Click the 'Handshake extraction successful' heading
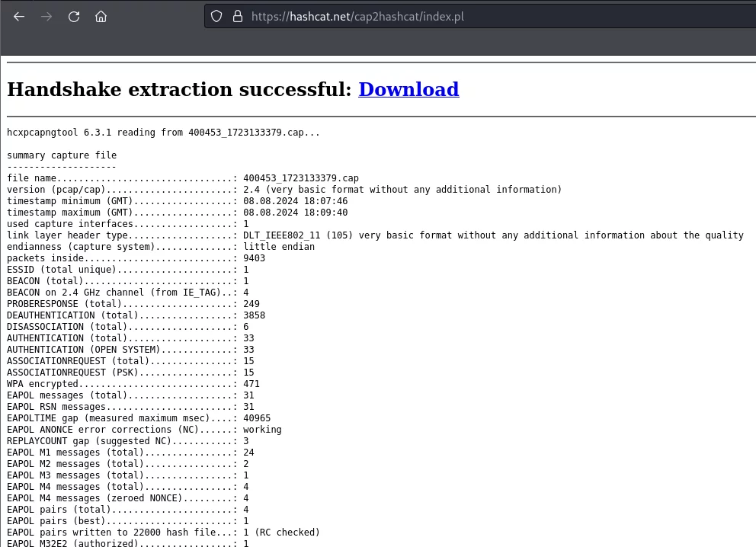Image resolution: width=756 pixels, height=547 pixels. 179,89
